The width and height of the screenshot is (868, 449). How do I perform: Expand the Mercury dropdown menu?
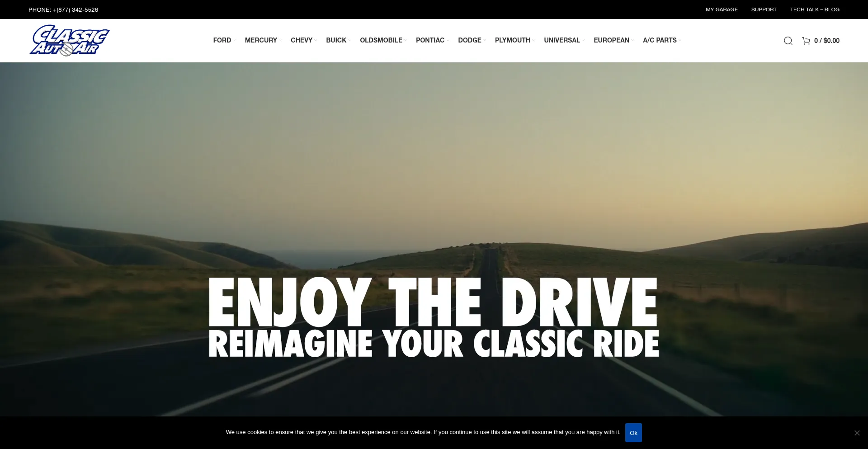[x=261, y=40]
